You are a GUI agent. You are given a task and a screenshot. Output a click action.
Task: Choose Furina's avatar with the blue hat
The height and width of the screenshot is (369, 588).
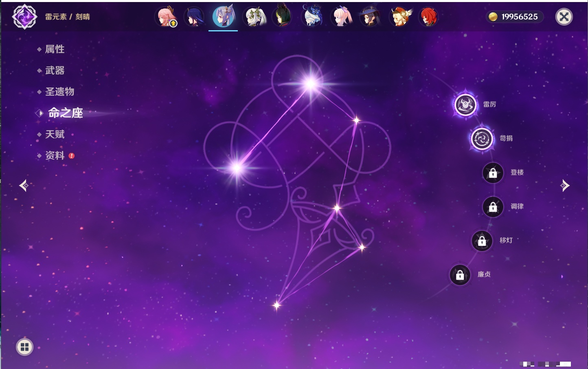[x=312, y=16]
